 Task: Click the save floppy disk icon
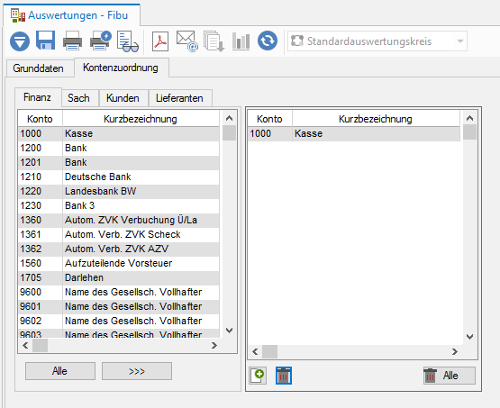tap(45, 41)
